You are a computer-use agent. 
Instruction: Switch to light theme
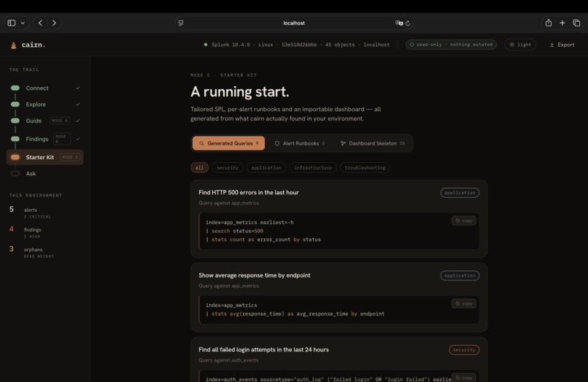click(x=520, y=45)
